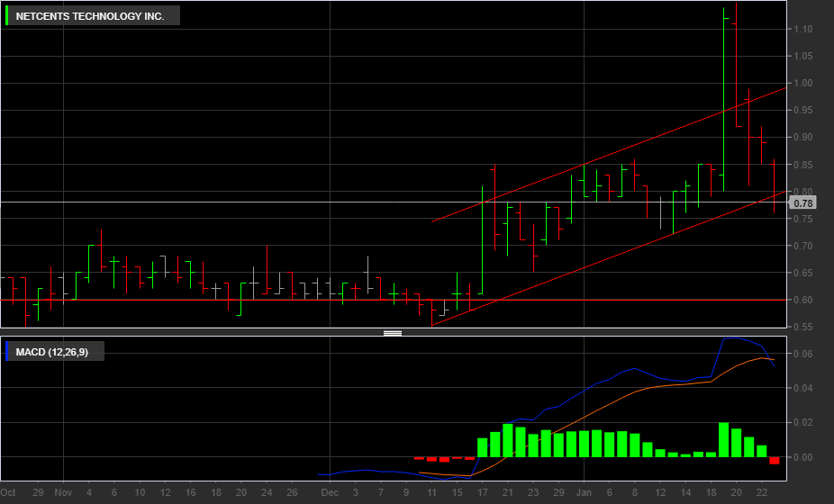Click date label 10 on time axis
The image size is (834, 504).
(140, 493)
